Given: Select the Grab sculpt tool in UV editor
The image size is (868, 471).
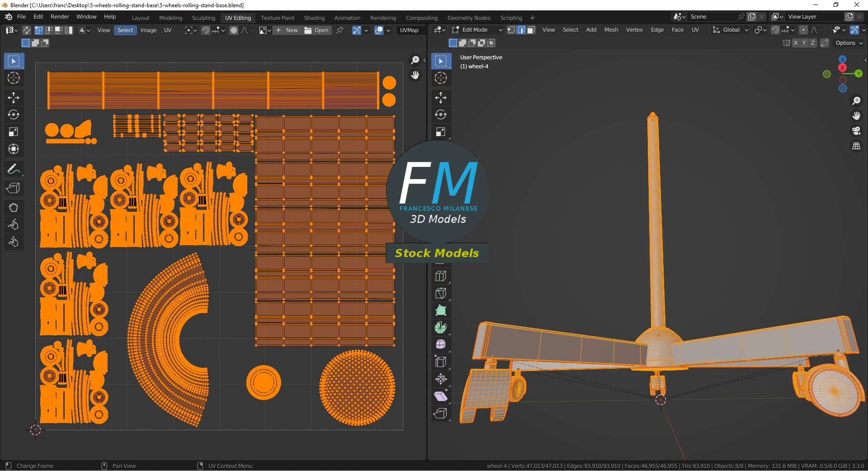Looking at the screenshot, I should click(14, 208).
